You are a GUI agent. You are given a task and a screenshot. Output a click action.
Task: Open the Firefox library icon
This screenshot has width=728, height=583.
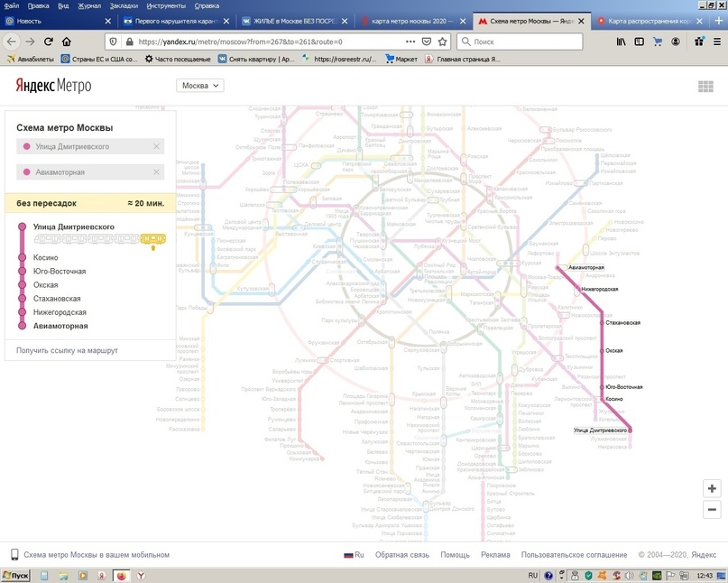[622, 42]
